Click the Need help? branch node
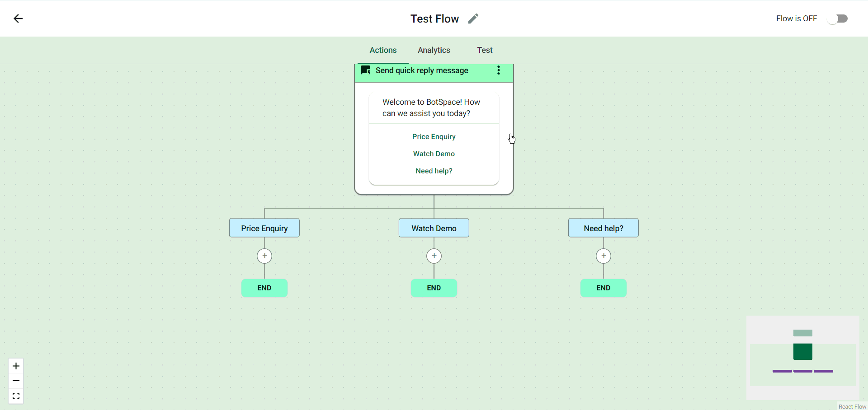The image size is (868, 410). 604,228
